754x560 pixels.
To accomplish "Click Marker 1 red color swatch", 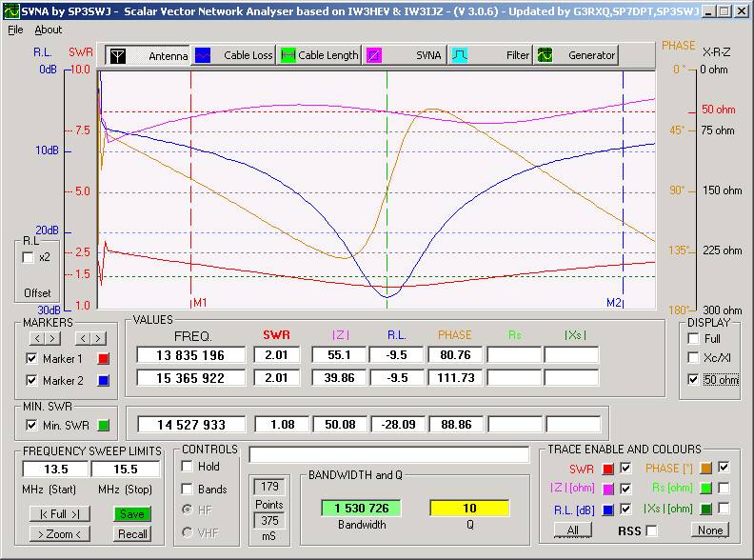I will [x=105, y=358].
